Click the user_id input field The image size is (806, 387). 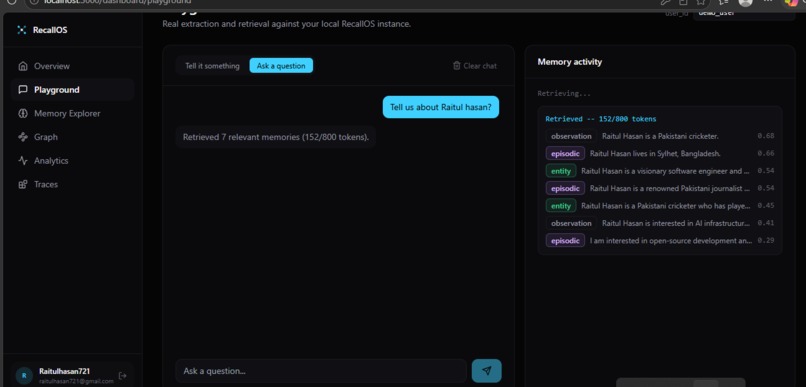coord(744,14)
